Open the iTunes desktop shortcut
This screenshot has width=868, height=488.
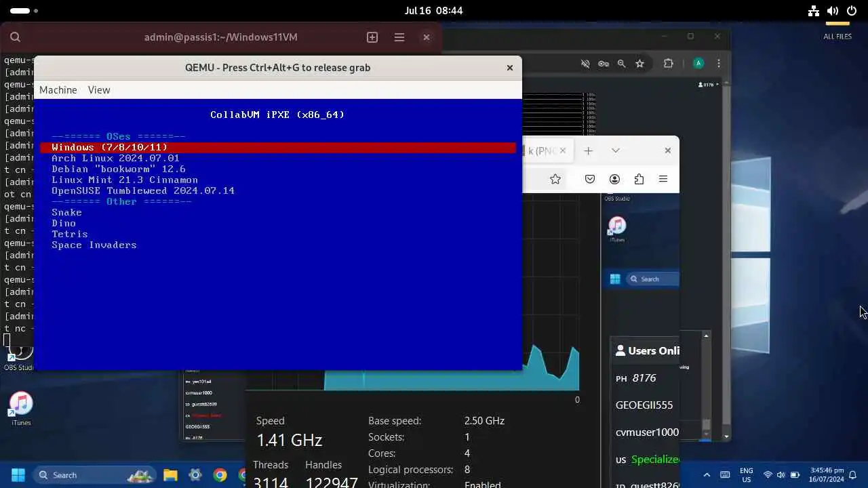click(21, 409)
